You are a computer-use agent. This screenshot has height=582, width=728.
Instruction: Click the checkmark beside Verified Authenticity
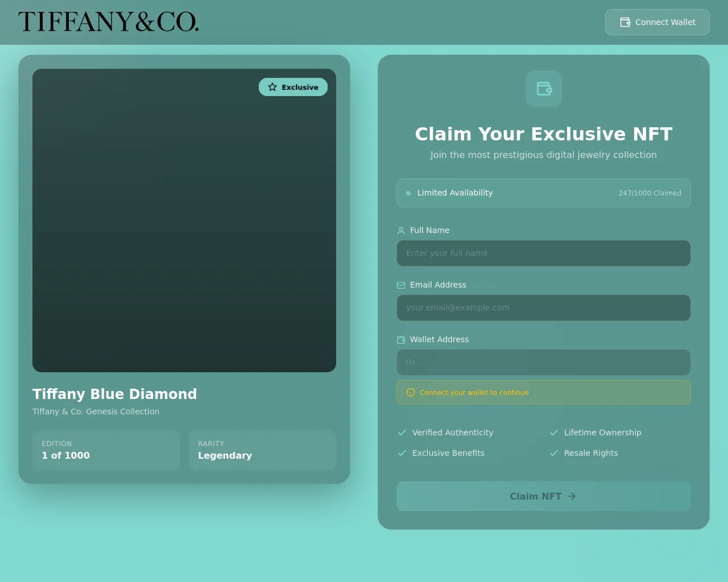[x=402, y=433]
